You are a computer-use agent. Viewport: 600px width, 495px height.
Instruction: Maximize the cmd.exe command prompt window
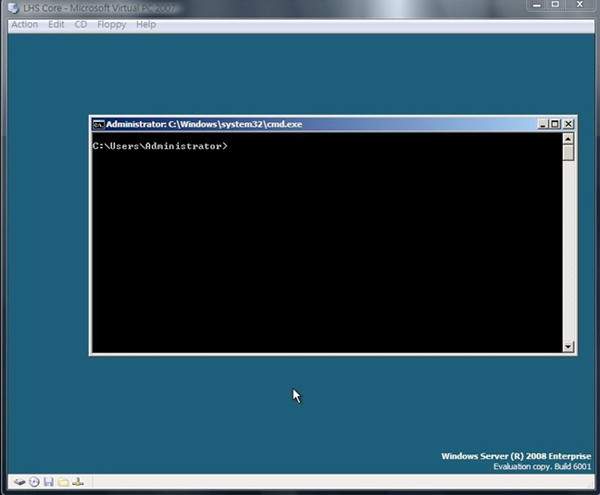point(554,124)
